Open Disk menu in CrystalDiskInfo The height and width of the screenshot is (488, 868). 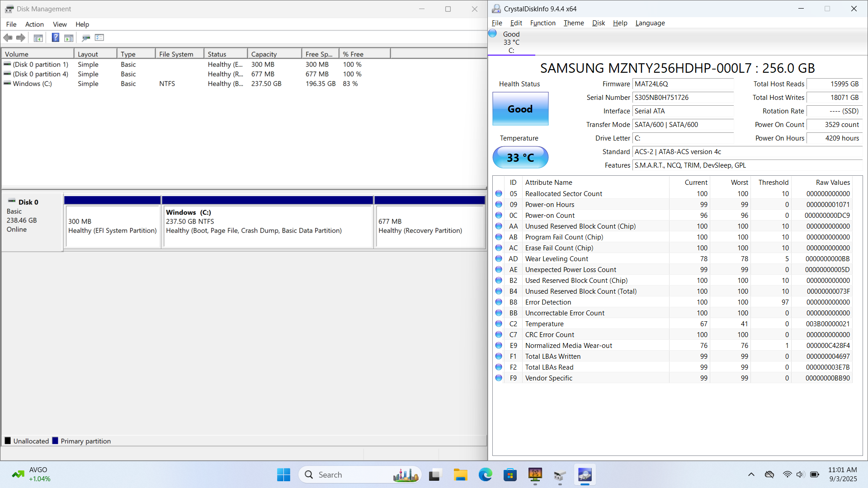point(599,23)
